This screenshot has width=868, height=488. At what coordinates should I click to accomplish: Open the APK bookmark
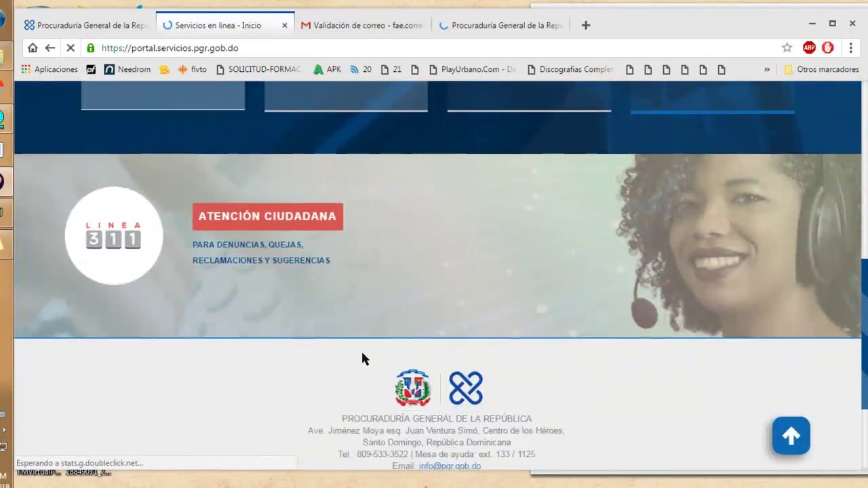327,69
